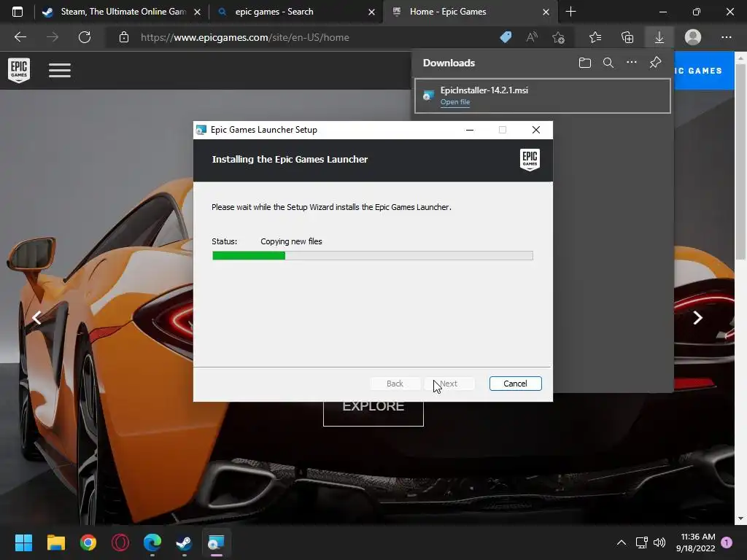
Task: Minimize the Epic Games Launcher Setup window
Action: click(x=470, y=130)
